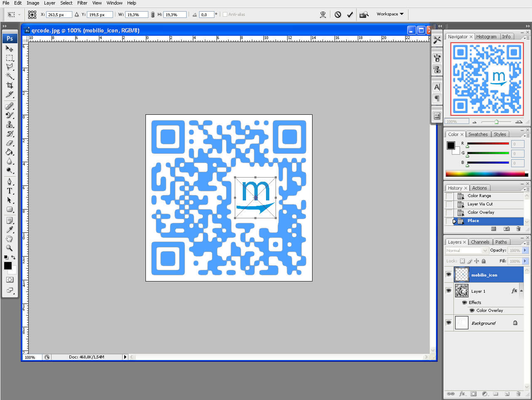The height and width of the screenshot is (400, 532).
Task: Select the Eyedropper tool
Action: coord(10,230)
